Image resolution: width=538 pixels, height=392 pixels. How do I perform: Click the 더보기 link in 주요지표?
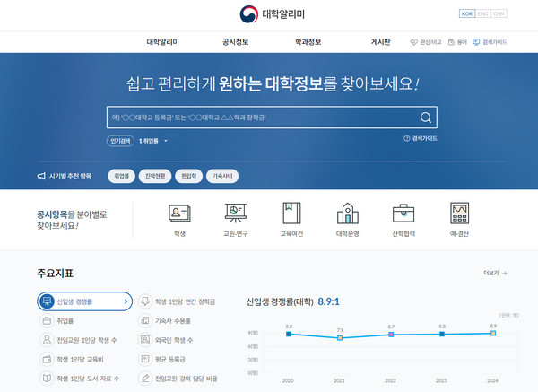click(495, 274)
